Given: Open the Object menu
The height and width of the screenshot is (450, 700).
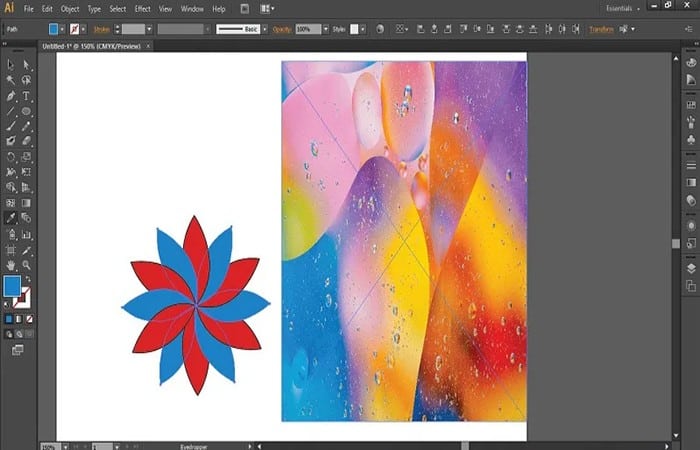Looking at the screenshot, I should coord(69,8).
